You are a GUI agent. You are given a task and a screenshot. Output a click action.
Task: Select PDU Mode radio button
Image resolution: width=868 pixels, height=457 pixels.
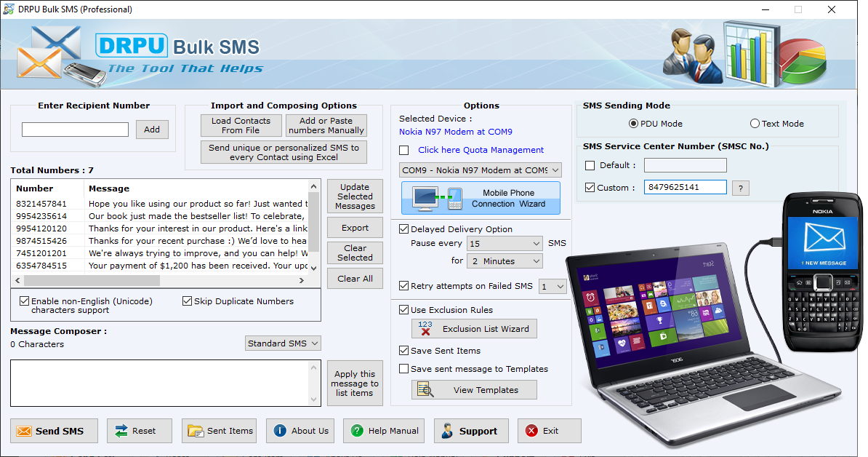tap(633, 124)
